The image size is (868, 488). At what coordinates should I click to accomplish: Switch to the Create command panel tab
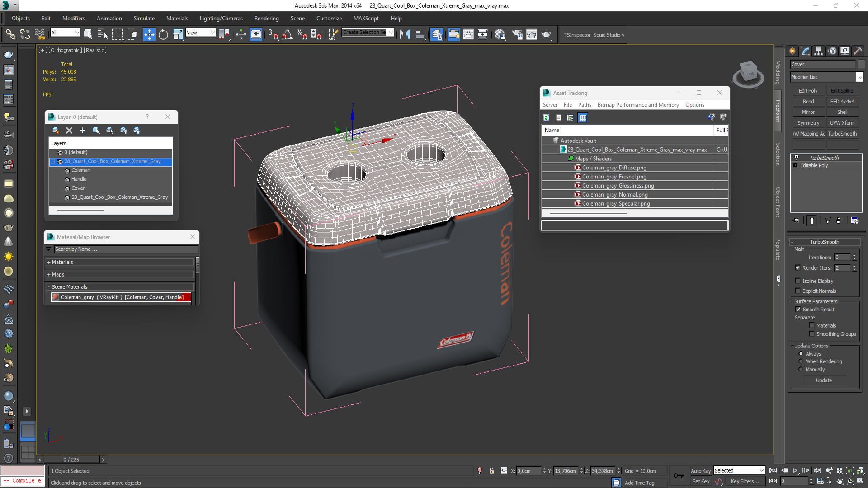tap(793, 51)
